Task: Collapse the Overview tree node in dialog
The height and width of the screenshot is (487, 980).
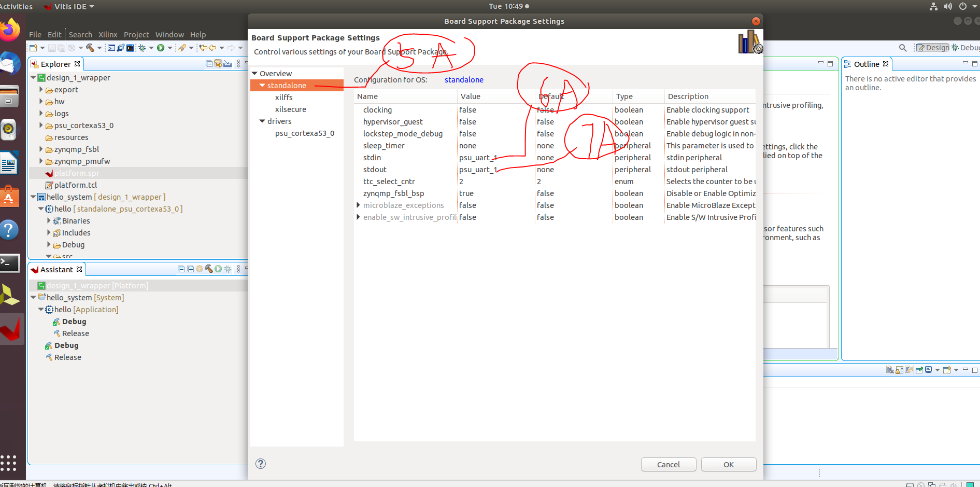Action: [254, 74]
